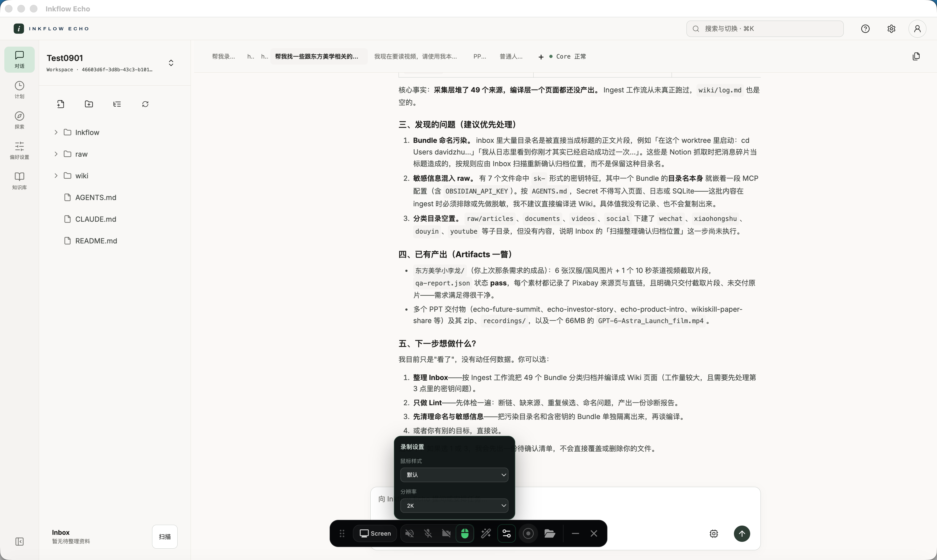Open the CLAUDE.md file
This screenshot has width=937, height=560.
point(95,219)
